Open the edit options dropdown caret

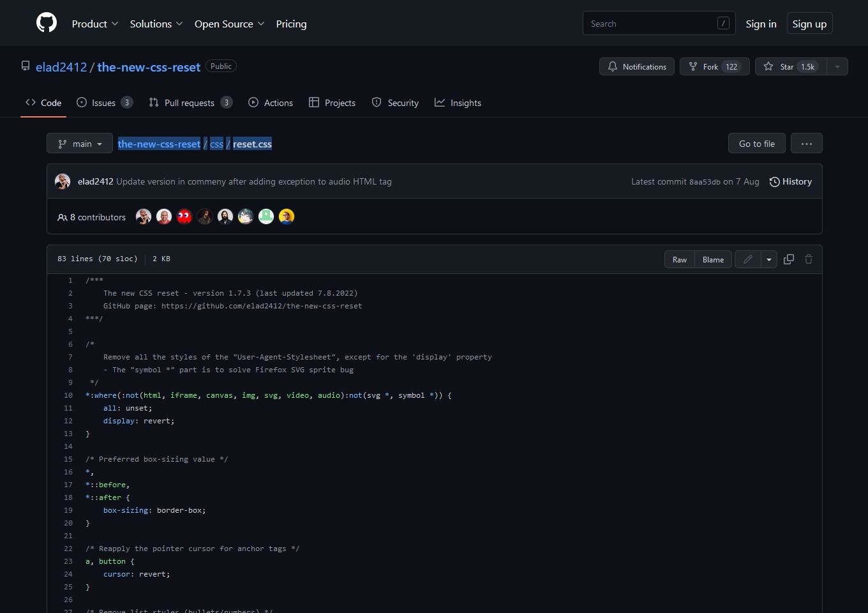click(x=769, y=259)
